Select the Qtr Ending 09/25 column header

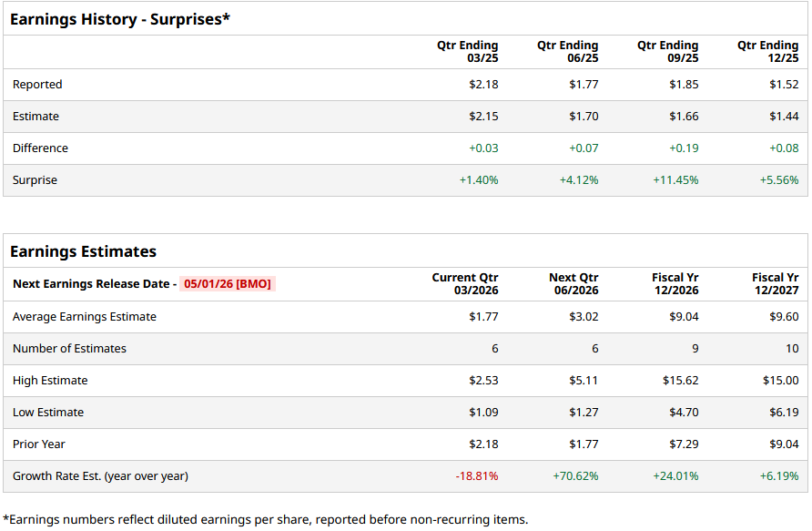667,52
